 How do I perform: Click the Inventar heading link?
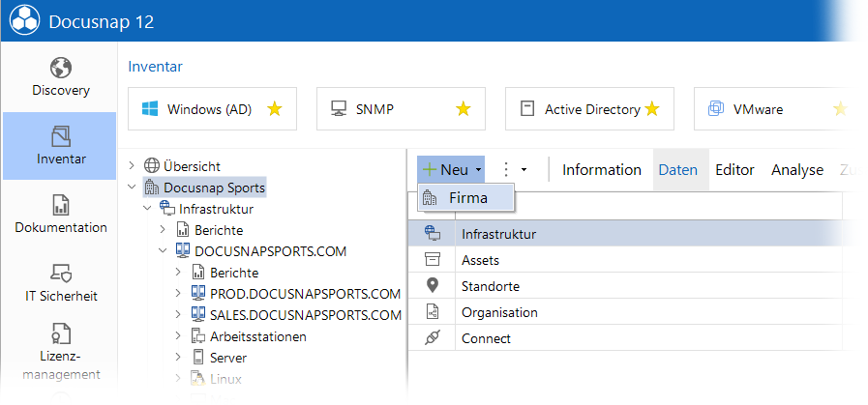[155, 67]
